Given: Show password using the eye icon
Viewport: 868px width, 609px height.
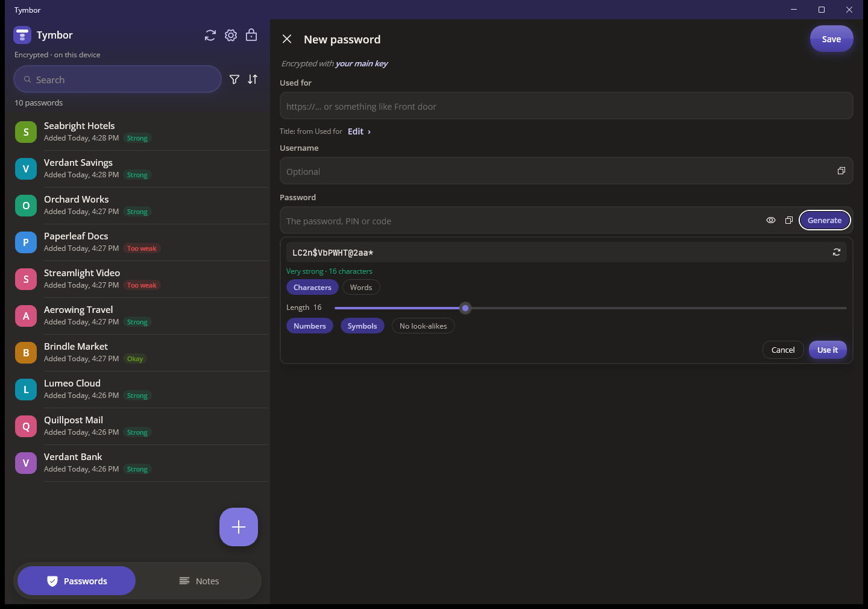Looking at the screenshot, I should pyautogui.click(x=771, y=221).
